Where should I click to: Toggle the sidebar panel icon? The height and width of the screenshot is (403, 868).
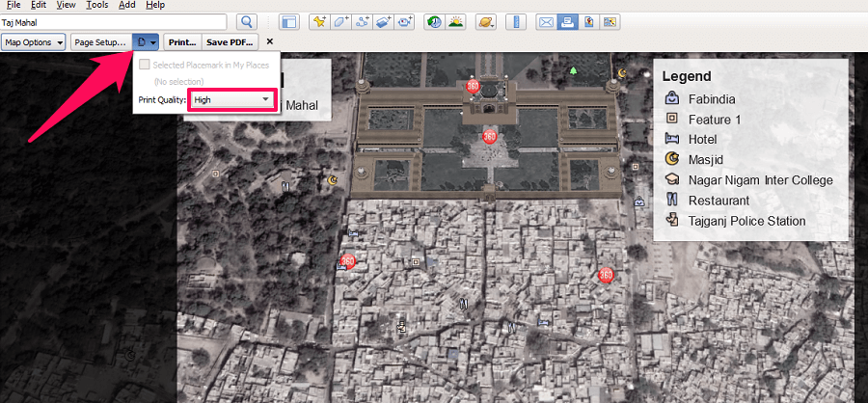point(288,21)
